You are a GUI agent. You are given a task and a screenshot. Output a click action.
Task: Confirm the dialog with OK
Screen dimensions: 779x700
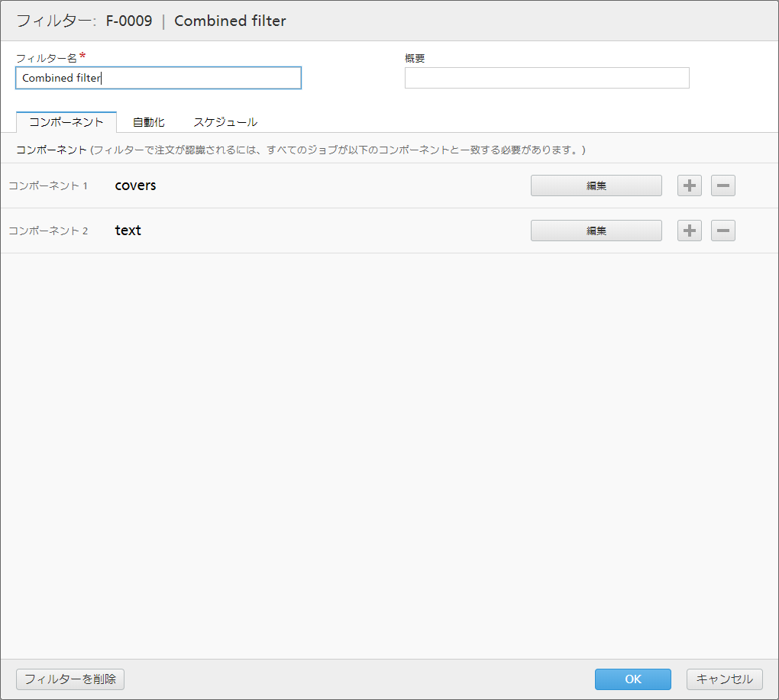click(632, 679)
